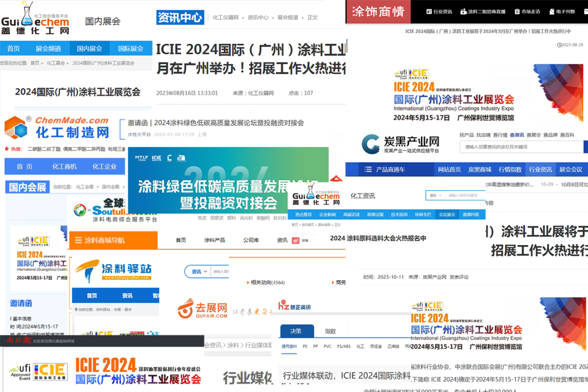Click the 慧正资讯 hz logo icon
This screenshot has width=588, height=392.
pos(283,305)
